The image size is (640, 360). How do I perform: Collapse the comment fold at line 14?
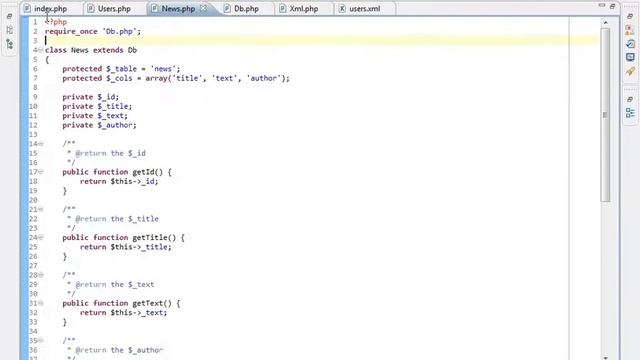click(40, 144)
